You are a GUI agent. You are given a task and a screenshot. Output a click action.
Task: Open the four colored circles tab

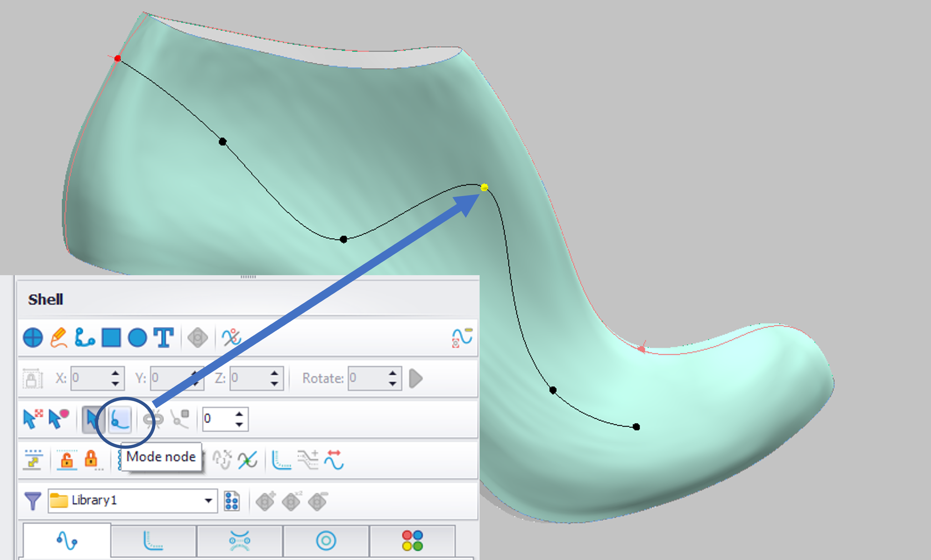[412, 541]
